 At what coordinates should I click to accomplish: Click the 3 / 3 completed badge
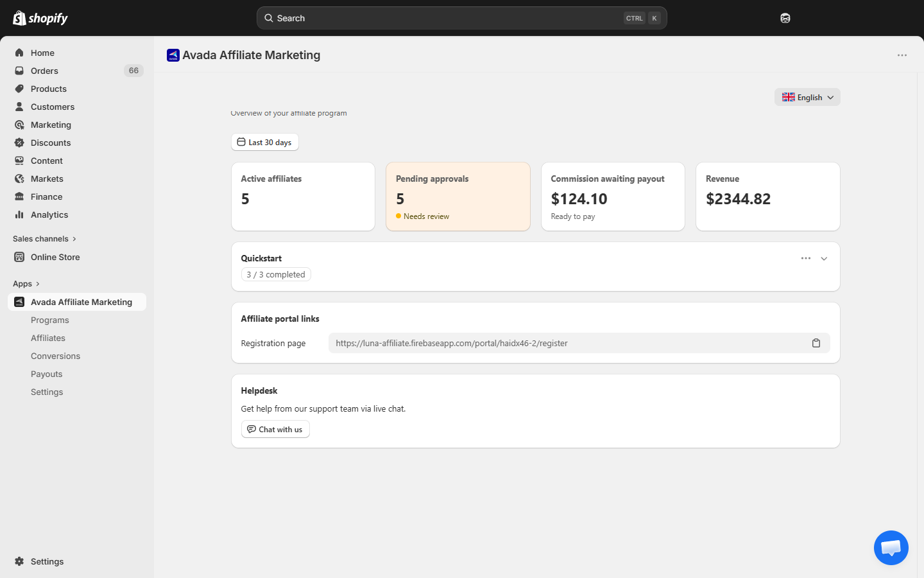276,274
